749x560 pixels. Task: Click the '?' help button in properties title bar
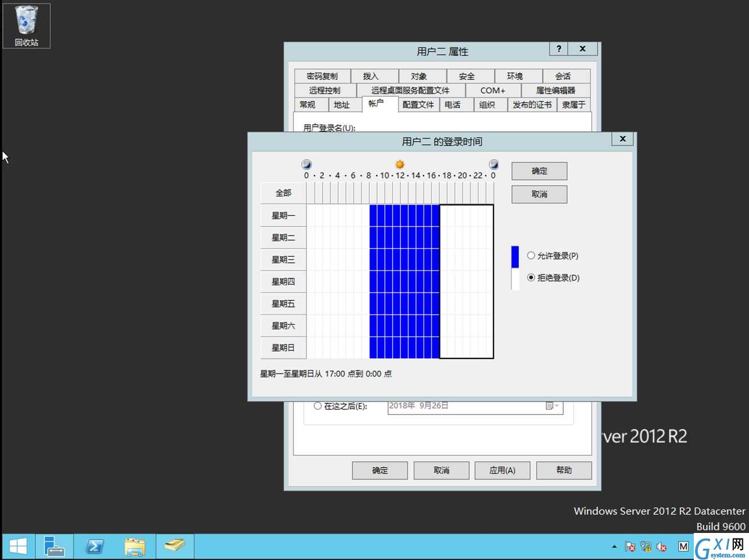click(559, 49)
